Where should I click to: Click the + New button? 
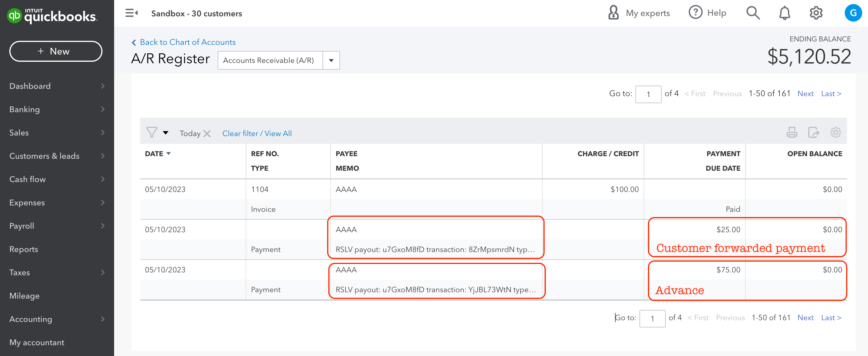56,51
